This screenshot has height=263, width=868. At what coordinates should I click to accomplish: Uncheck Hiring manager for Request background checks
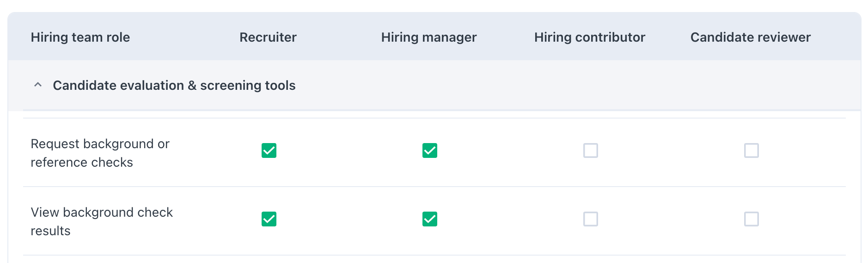(x=430, y=150)
